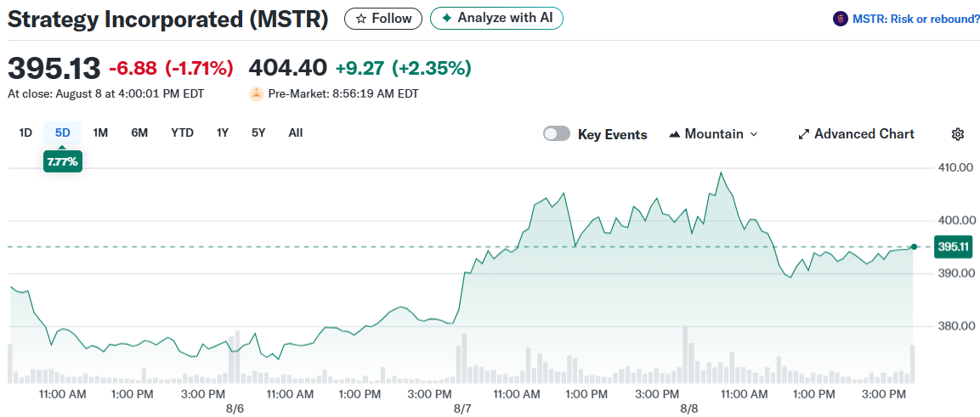Click the 380.00 axis label
This screenshot has width=980, height=417.
pos(955,326)
